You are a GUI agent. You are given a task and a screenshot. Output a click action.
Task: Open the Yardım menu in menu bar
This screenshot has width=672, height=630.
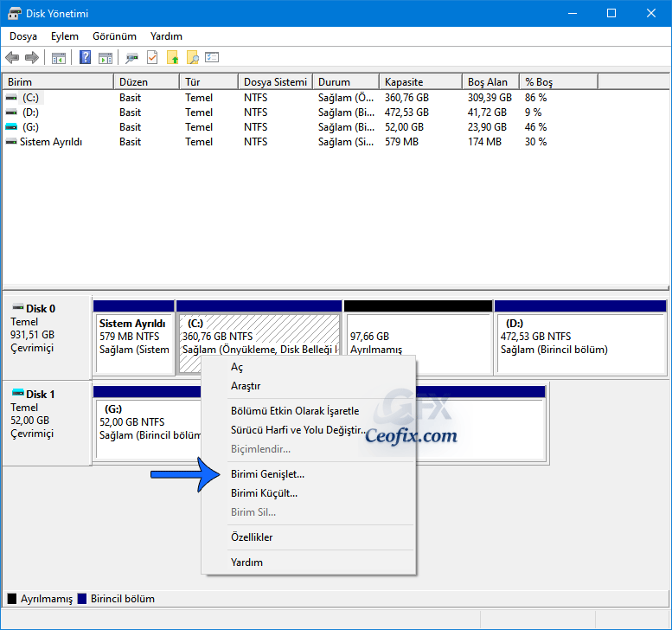(x=166, y=36)
